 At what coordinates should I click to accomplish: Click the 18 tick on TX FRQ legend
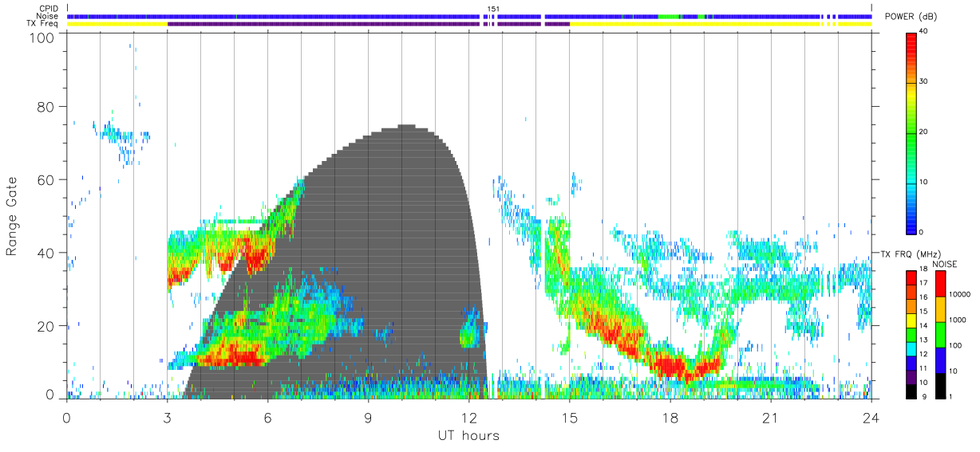(924, 270)
